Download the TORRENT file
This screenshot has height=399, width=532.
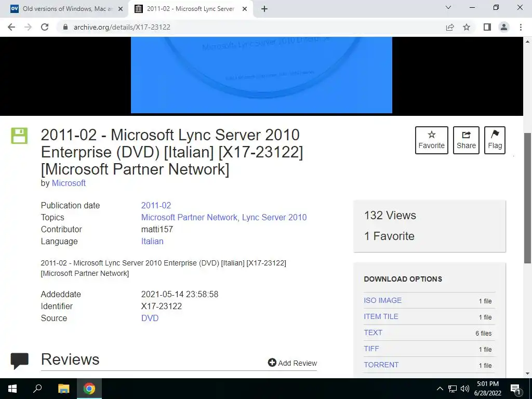pos(381,365)
